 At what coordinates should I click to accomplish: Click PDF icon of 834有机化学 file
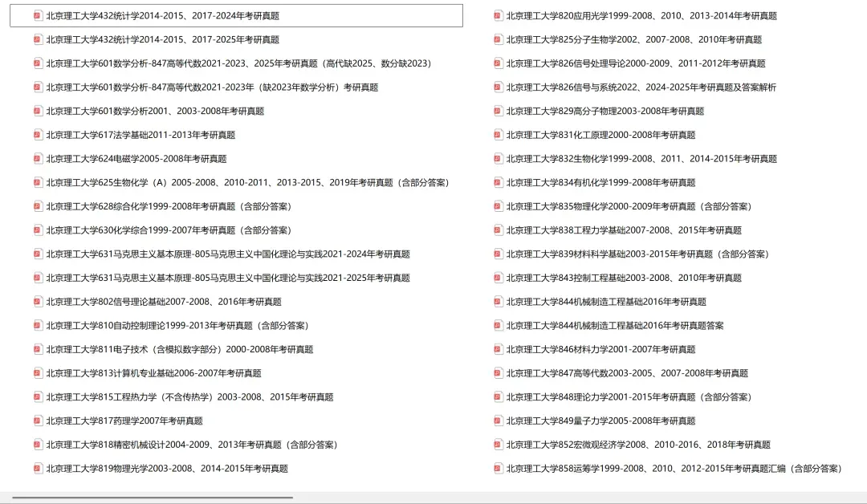tap(498, 182)
